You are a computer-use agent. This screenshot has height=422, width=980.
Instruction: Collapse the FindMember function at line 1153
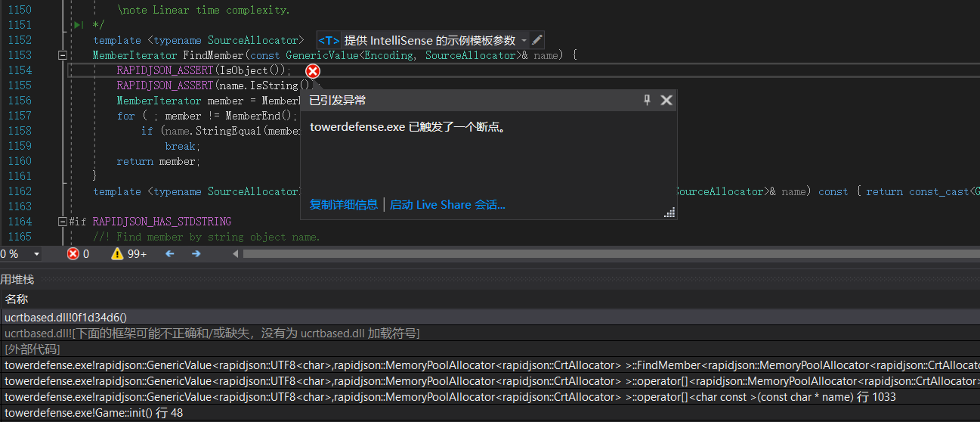[x=62, y=55]
